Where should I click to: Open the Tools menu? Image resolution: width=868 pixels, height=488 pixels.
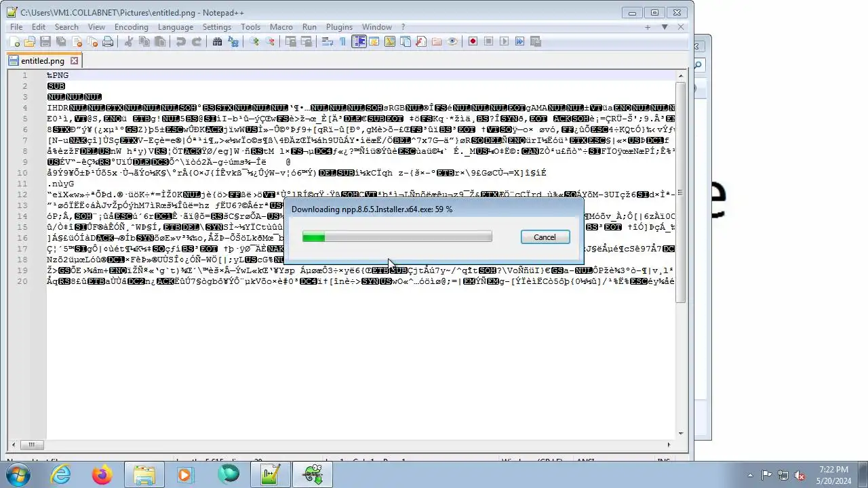tap(251, 27)
